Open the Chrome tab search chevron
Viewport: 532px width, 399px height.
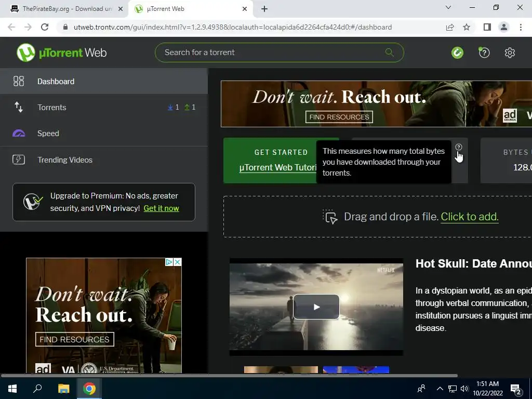tap(448, 7)
